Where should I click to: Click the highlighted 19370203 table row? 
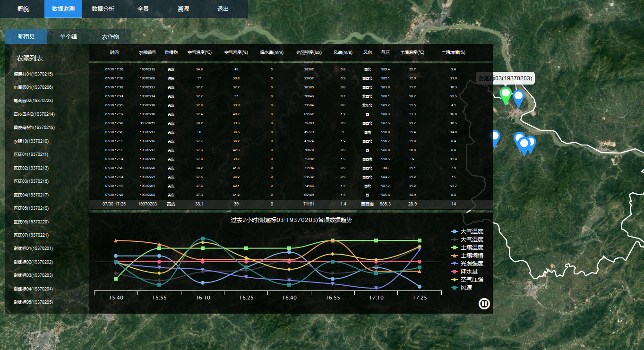click(291, 204)
